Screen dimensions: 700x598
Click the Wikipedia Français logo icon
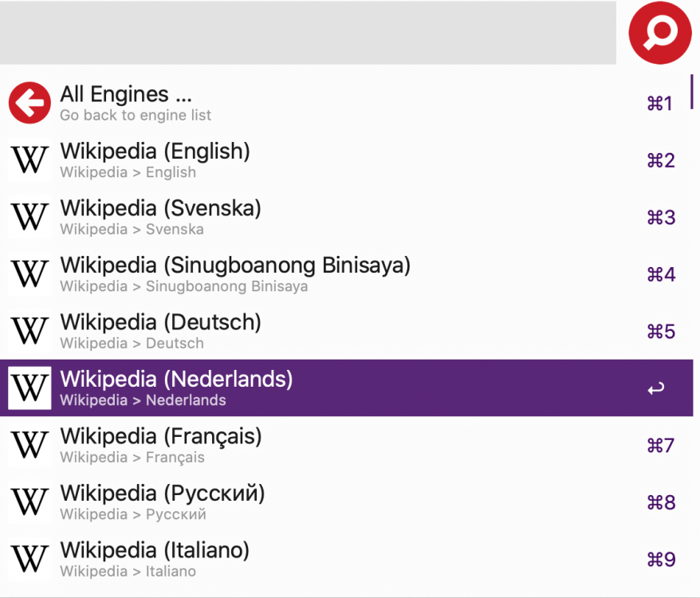click(x=29, y=445)
